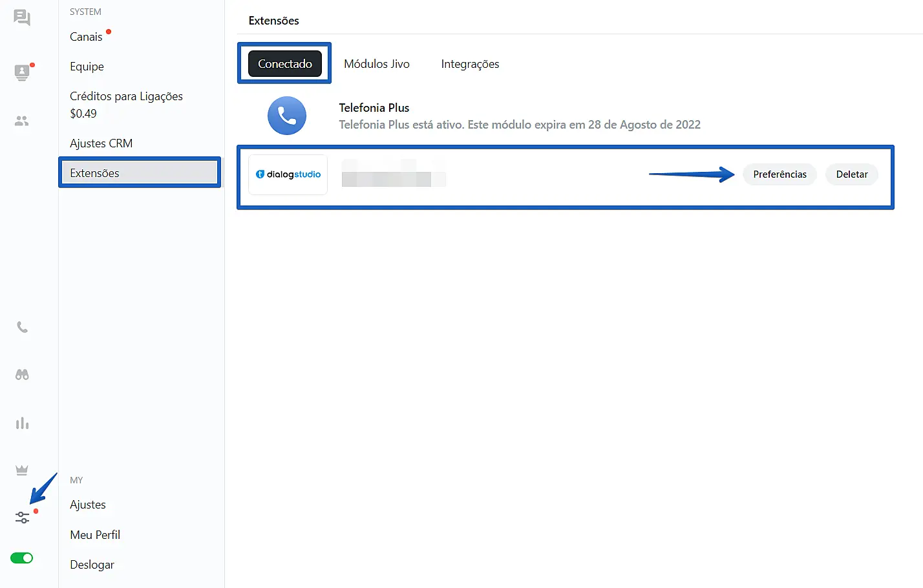Open Canais in the system menu

(86, 37)
